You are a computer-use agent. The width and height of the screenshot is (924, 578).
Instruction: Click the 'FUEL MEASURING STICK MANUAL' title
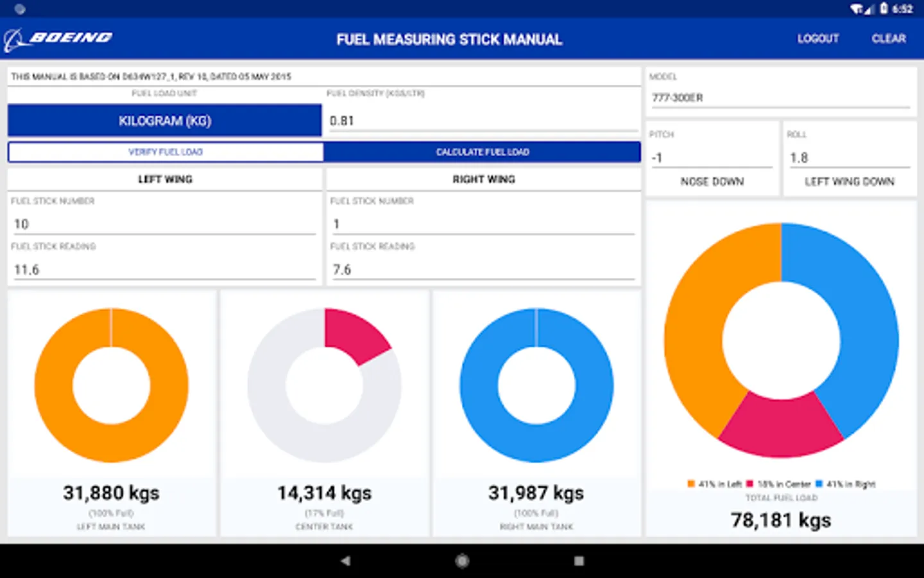(449, 39)
